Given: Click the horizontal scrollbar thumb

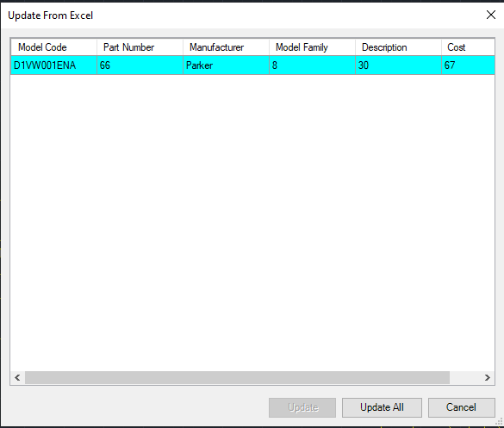Looking at the screenshot, I should pyautogui.click(x=237, y=377).
